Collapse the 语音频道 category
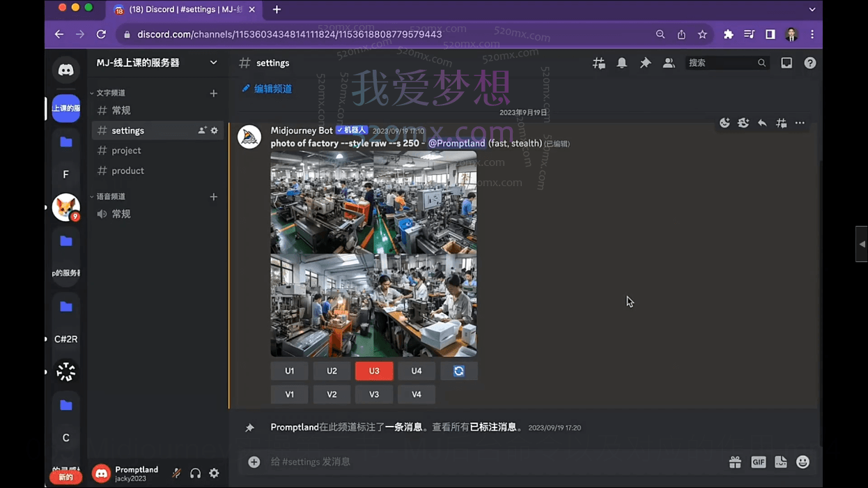Screen dimensions: 868x488 pyautogui.click(x=111, y=197)
